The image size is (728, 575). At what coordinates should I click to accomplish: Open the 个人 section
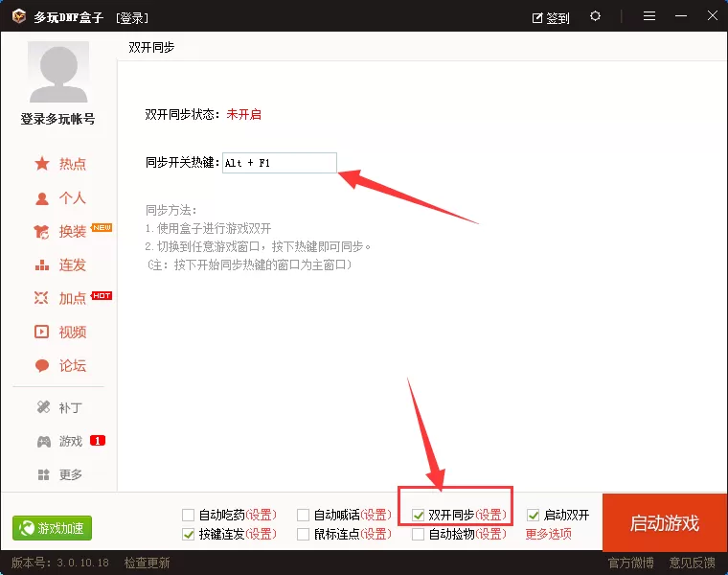tap(73, 198)
